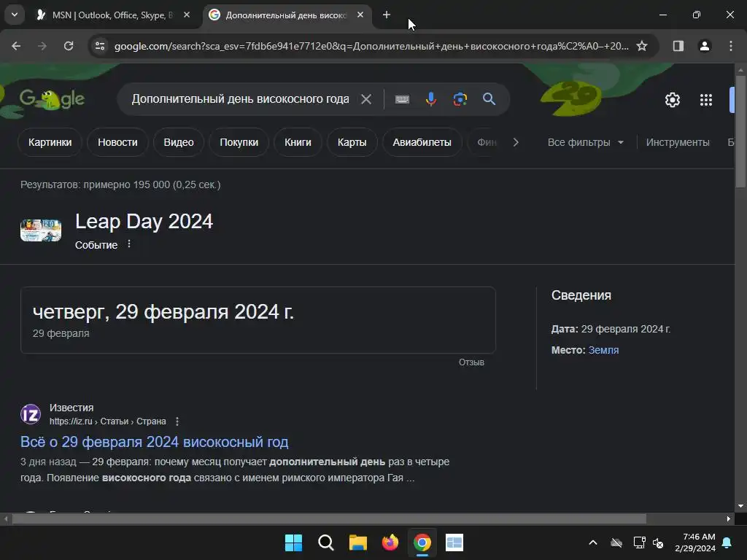Expand the Все фильтры dropdown
The image size is (747, 560).
(x=586, y=142)
